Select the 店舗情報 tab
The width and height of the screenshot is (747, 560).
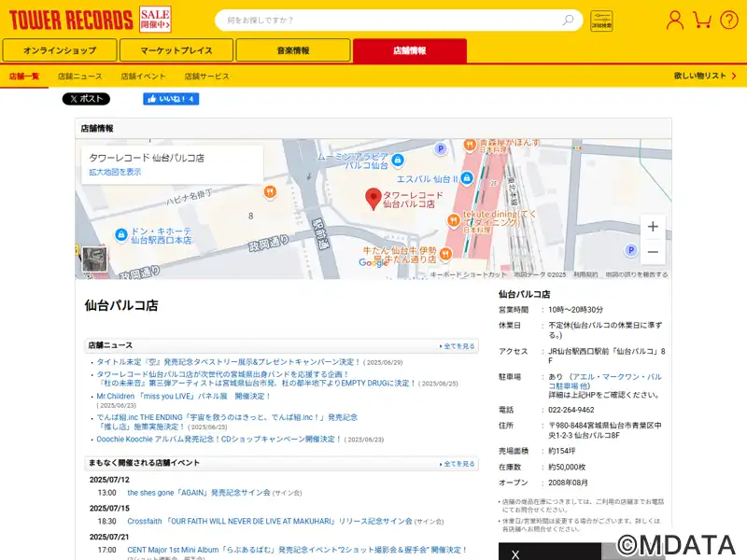410,50
